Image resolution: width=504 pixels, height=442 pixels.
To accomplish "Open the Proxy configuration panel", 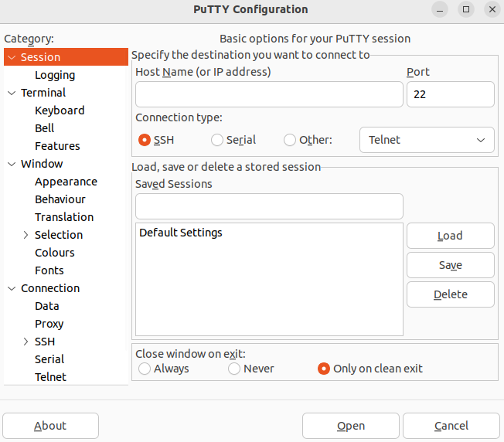I will coord(49,324).
